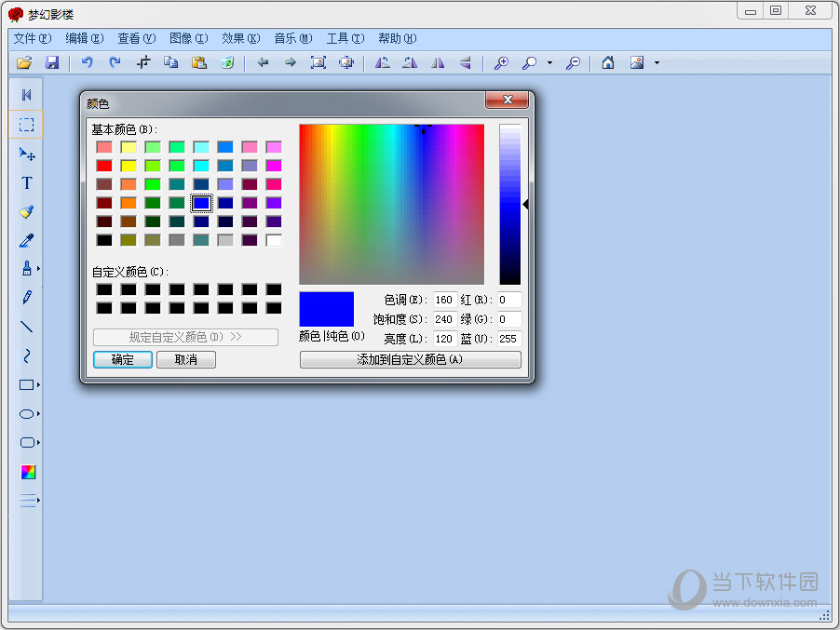Click the 蓝(U) blue value field
840x630 pixels.
[x=508, y=339]
